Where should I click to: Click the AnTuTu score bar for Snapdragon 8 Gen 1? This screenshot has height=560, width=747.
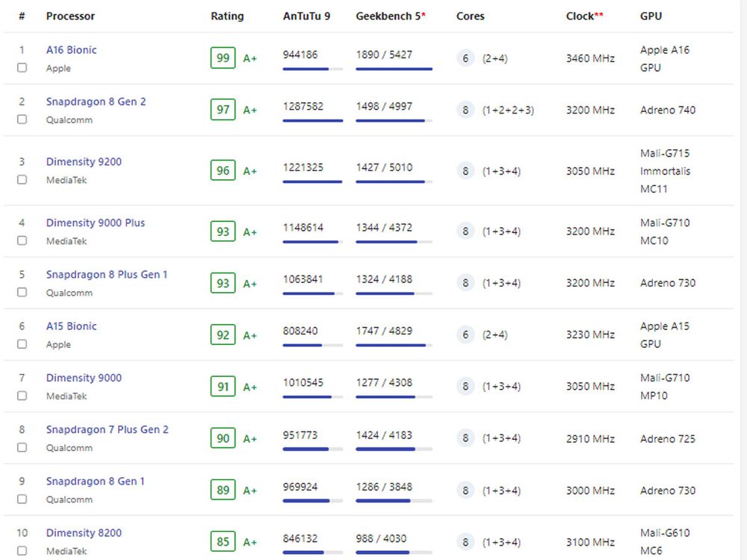tap(312, 500)
